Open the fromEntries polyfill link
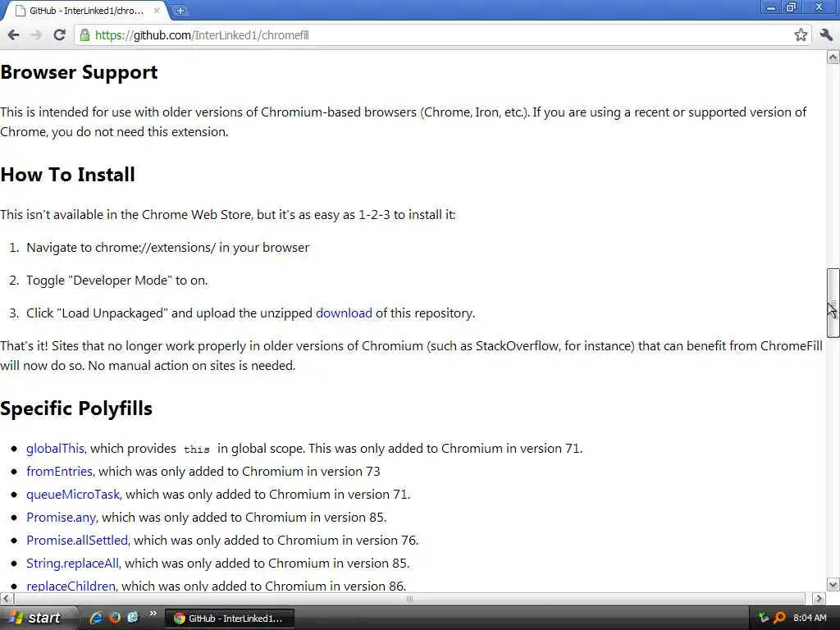The height and width of the screenshot is (630, 840). (59, 472)
